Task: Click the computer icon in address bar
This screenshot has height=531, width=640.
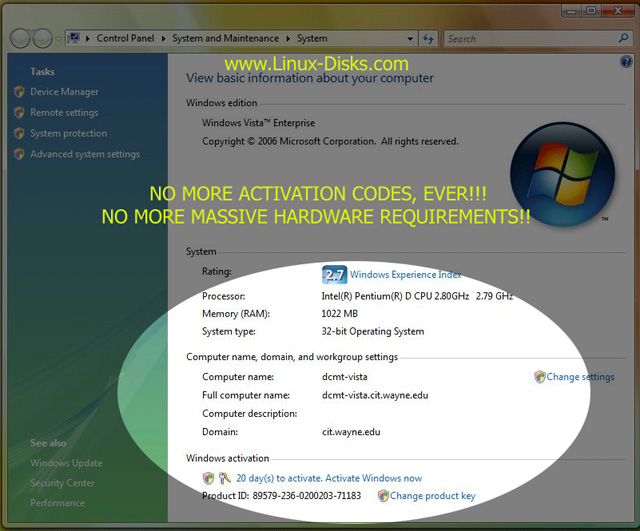Action: [x=74, y=38]
